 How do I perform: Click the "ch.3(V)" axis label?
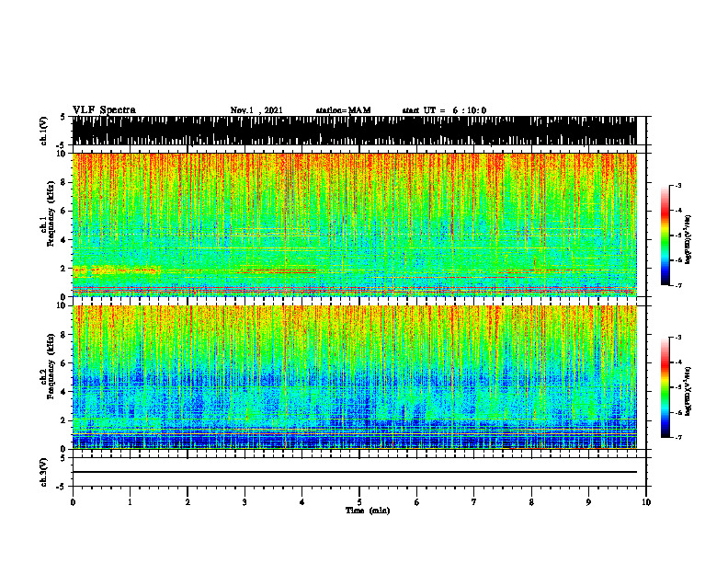click(44, 472)
